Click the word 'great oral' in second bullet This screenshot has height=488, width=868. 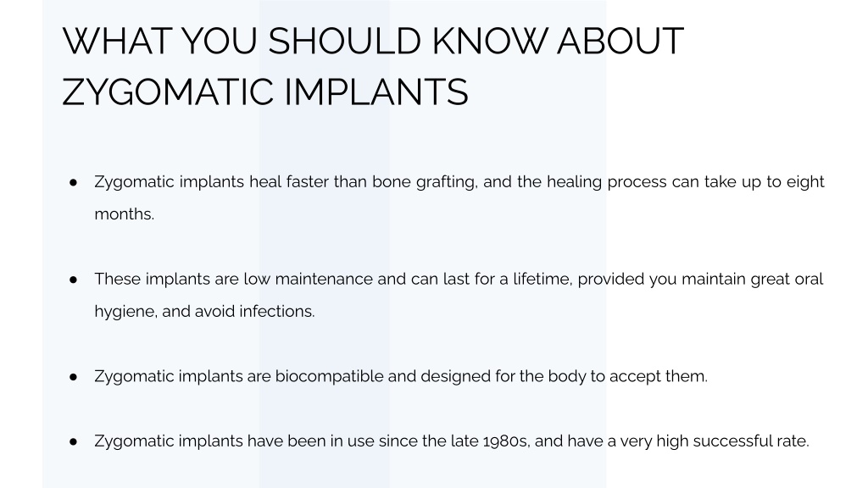coord(787,280)
